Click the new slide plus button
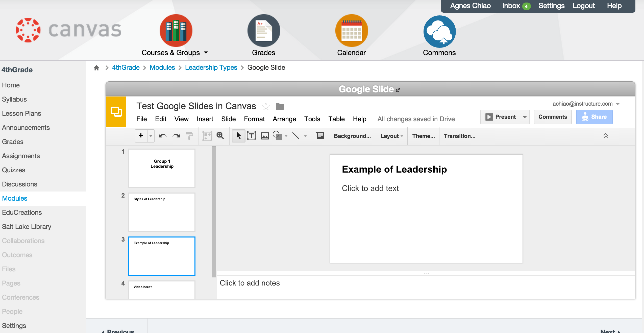 (x=141, y=136)
